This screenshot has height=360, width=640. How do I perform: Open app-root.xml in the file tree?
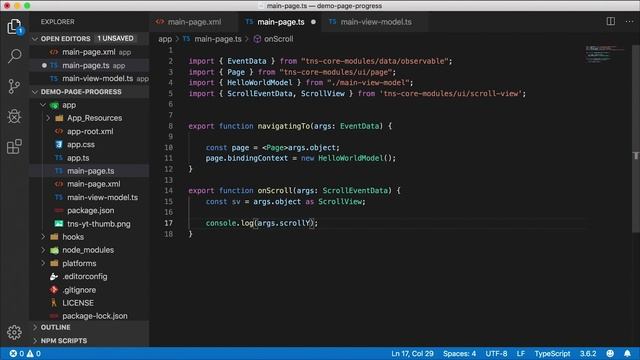[90, 131]
